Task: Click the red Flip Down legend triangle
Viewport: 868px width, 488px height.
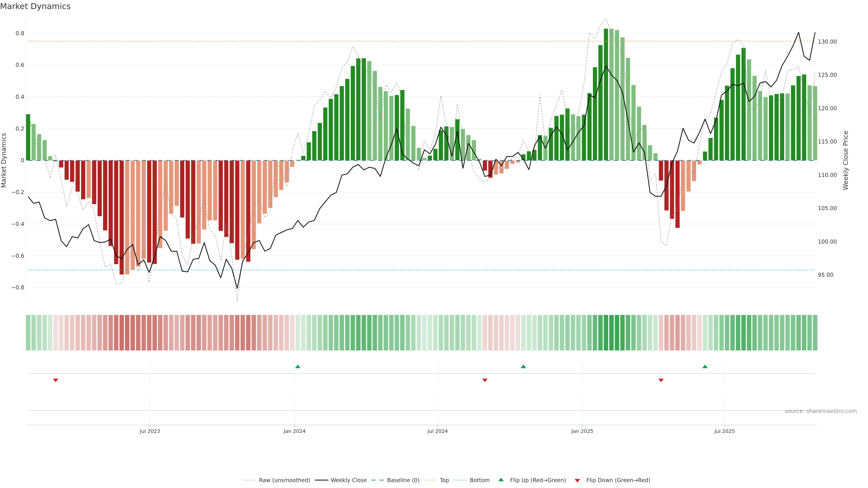Action: [577, 480]
